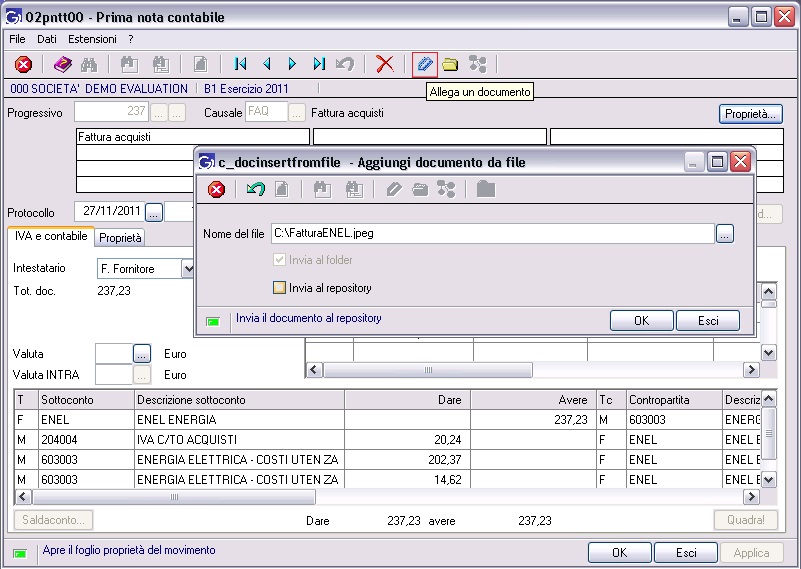Screen dimensions: 801x569
Task: Click the 204004 sottoconto cell
Action: coord(86,439)
